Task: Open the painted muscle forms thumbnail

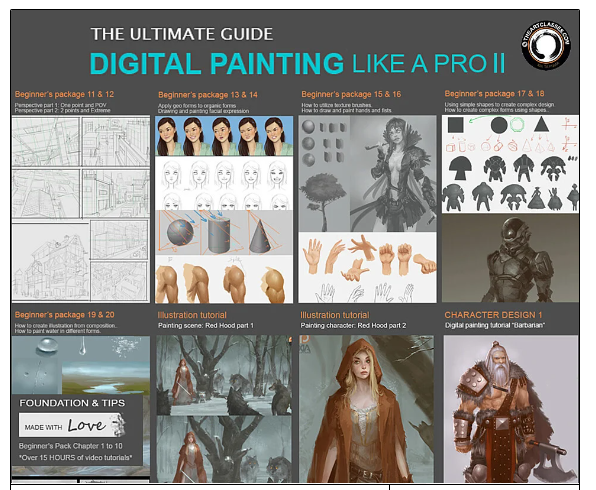Action: point(224,279)
